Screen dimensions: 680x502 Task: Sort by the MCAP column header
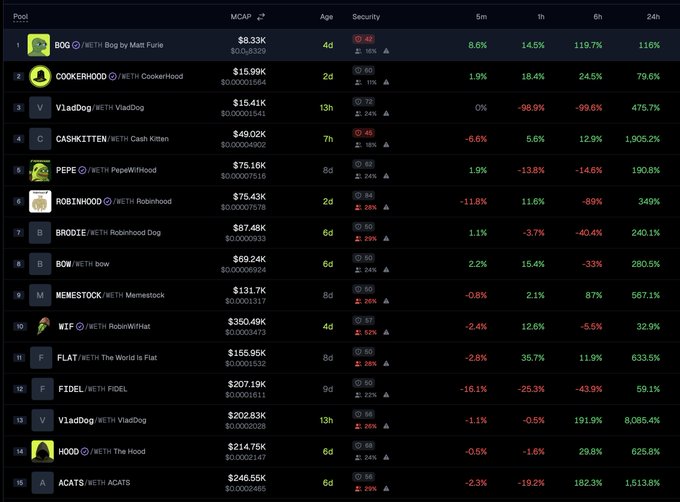[x=241, y=17]
